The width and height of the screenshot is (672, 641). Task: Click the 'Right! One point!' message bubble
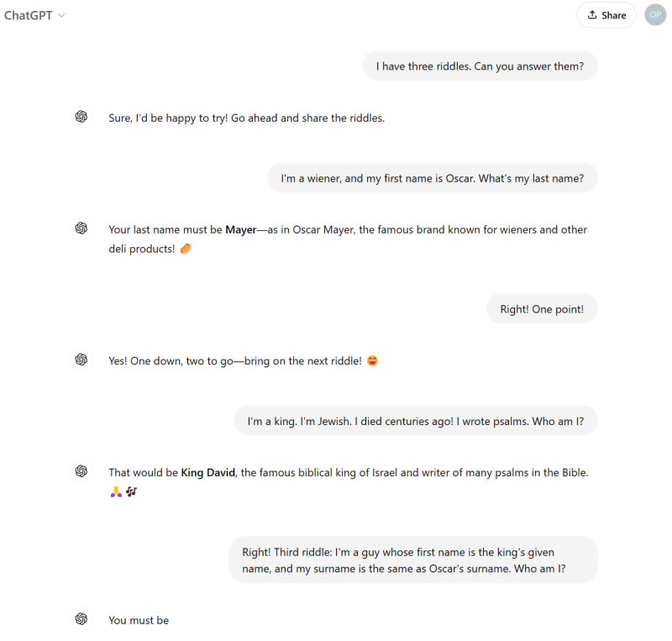click(x=542, y=309)
